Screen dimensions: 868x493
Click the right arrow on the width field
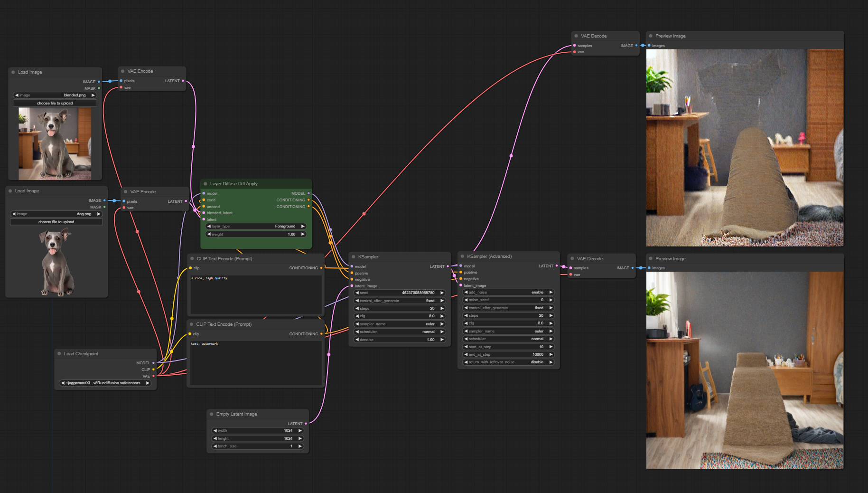300,431
